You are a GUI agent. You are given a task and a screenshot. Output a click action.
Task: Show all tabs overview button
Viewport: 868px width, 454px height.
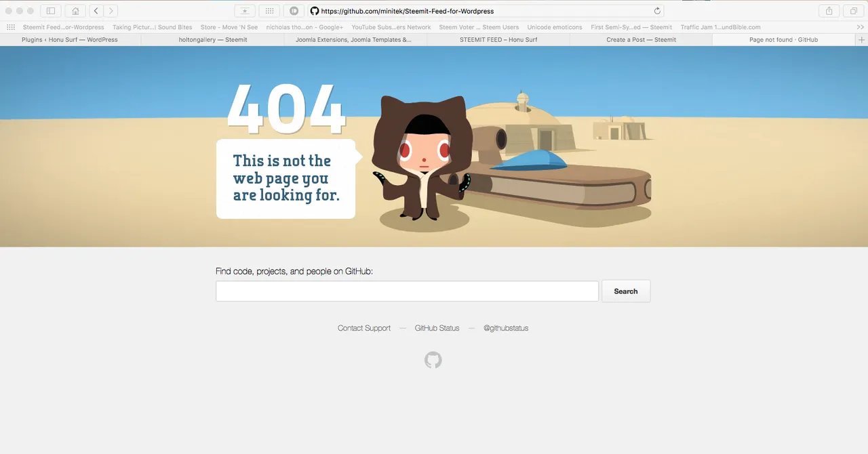point(853,11)
